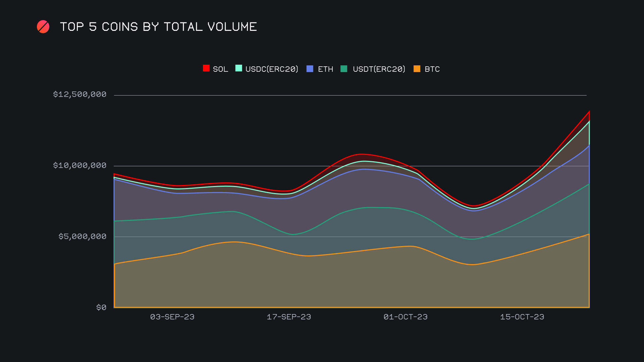Toggle the ETH legend label
Screen dimensions: 644x362
click(325, 69)
